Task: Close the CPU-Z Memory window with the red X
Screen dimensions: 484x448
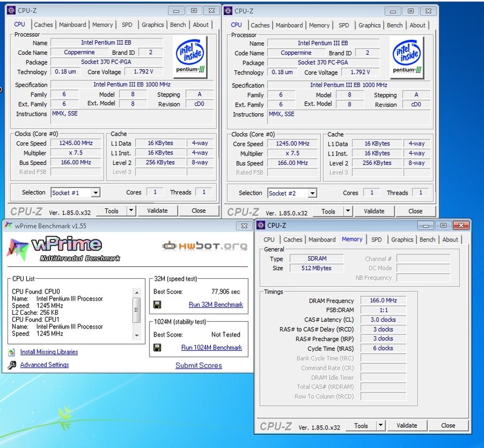Action: (x=461, y=225)
